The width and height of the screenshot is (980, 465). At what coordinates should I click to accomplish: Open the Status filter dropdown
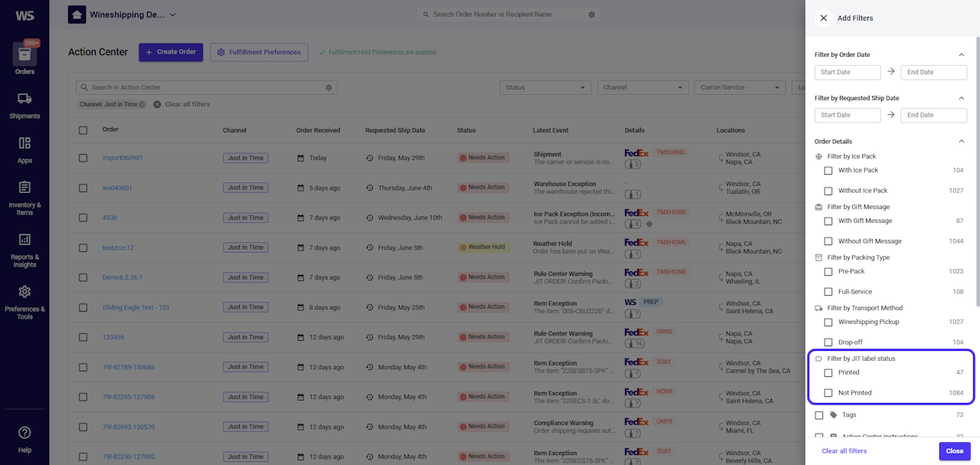545,87
